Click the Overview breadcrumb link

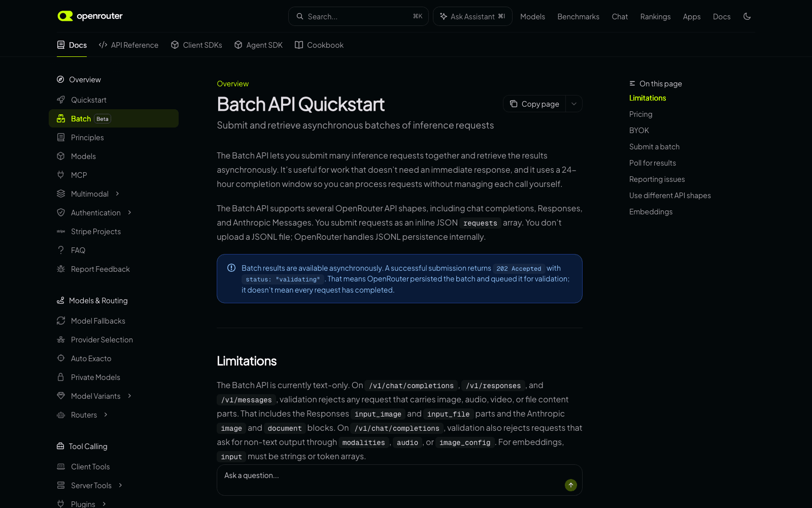[x=232, y=84]
